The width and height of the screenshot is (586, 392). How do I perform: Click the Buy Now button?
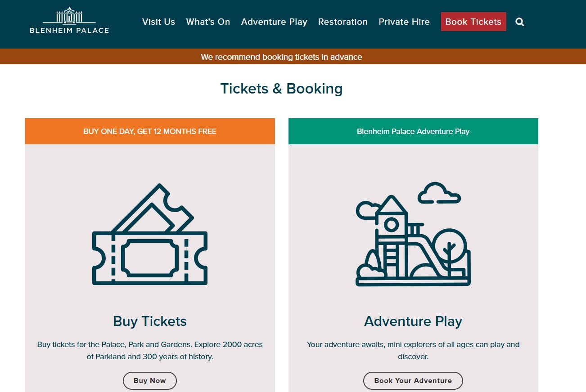click(150, 380)
